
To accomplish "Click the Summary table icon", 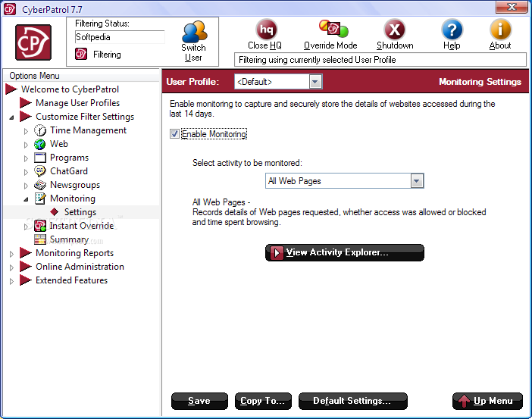I will point(40,239).
